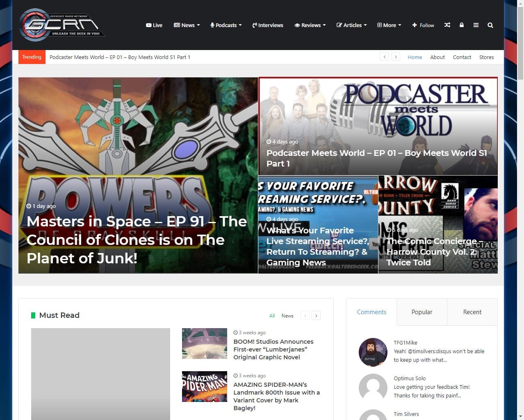Open the Home link in secondary nav
This screenshot has width=524, height=420.
tap(415, 57)
